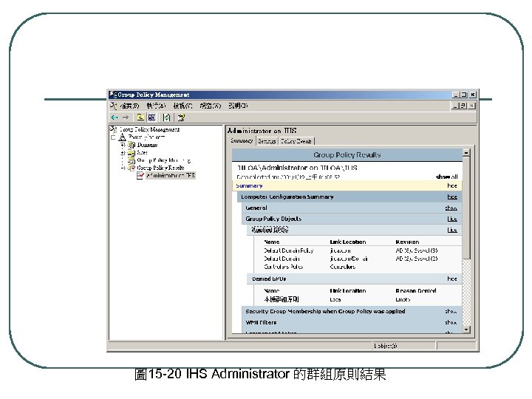
Task: Click the Group Policy Results report heading
Action: (x=347, y=154)
